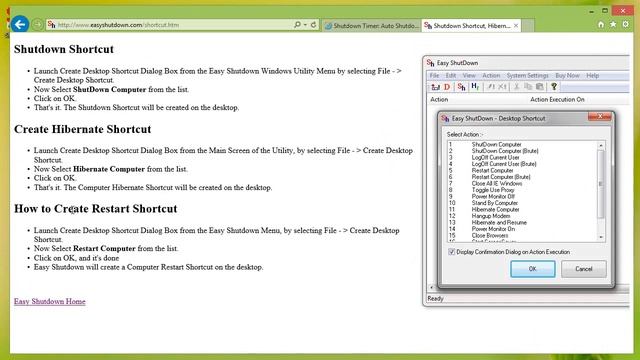This screenshot has width=640, height=360.
Task: Select Close All IE Windows action
Action: point(523,184)
